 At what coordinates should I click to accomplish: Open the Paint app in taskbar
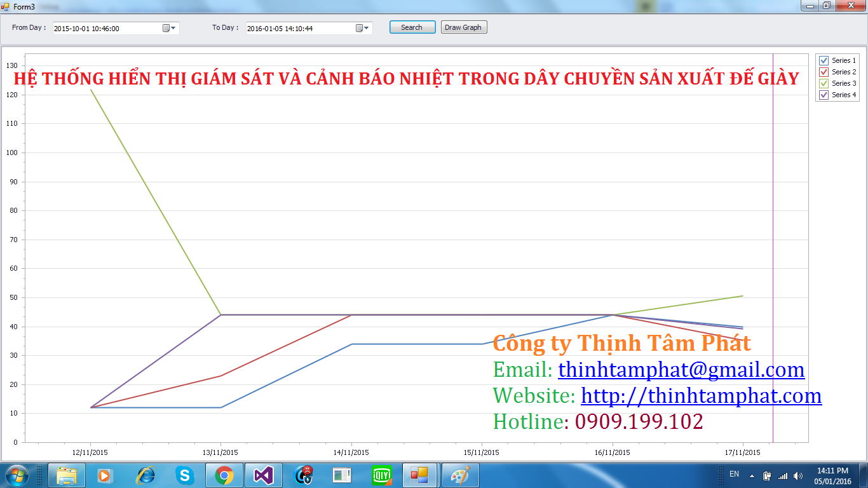[459, 475]
